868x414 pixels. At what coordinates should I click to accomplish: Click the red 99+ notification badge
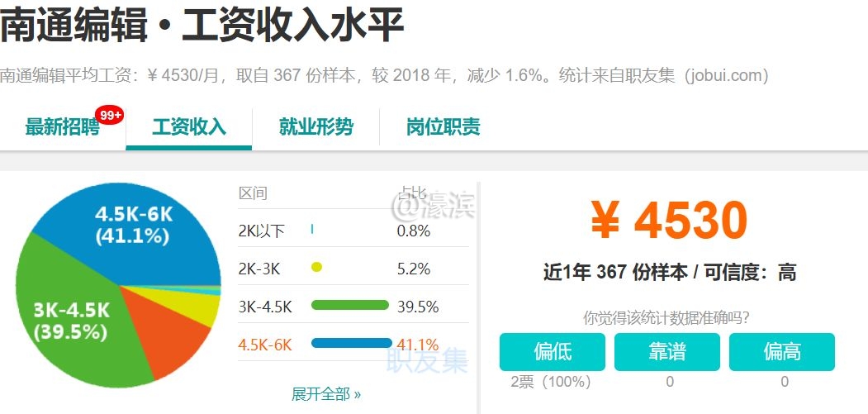point(109,115)
